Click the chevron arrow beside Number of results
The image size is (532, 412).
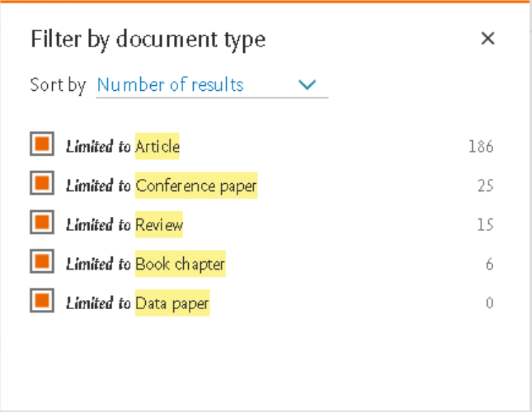point(307,85)
